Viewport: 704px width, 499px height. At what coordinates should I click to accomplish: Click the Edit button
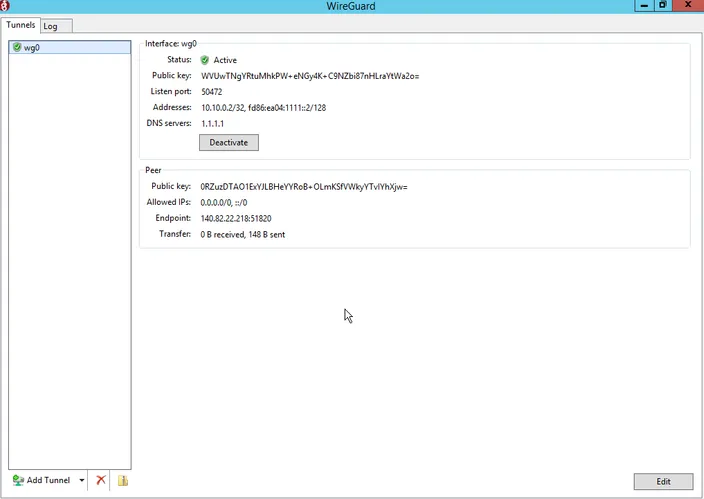click(663, 481)
